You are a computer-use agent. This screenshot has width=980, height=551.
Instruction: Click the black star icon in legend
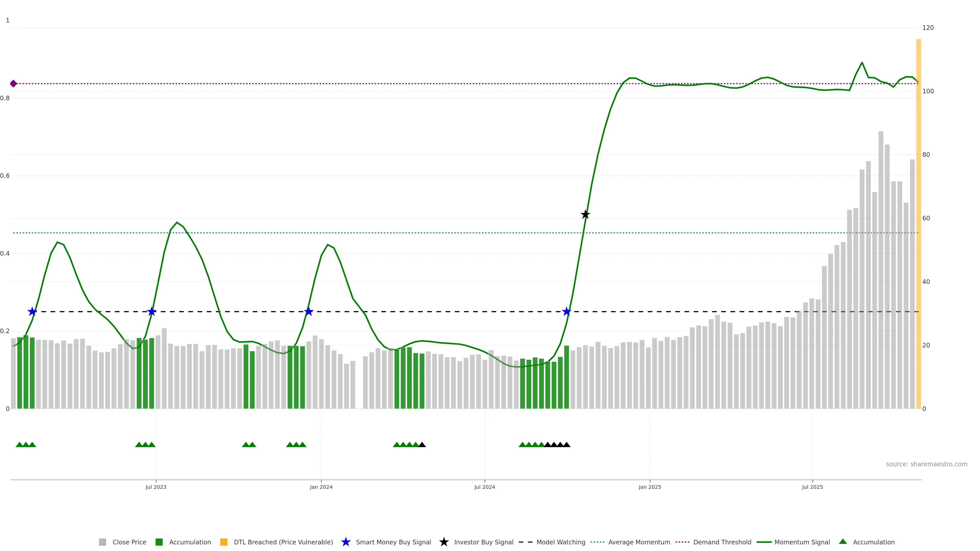point(444,542)
